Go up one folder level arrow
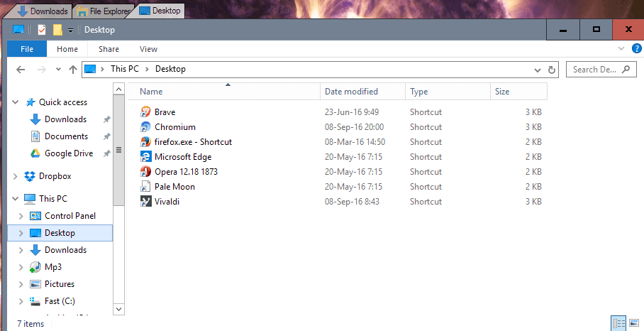644x331 pixels. pyautogui.click(x=73, y=70)
